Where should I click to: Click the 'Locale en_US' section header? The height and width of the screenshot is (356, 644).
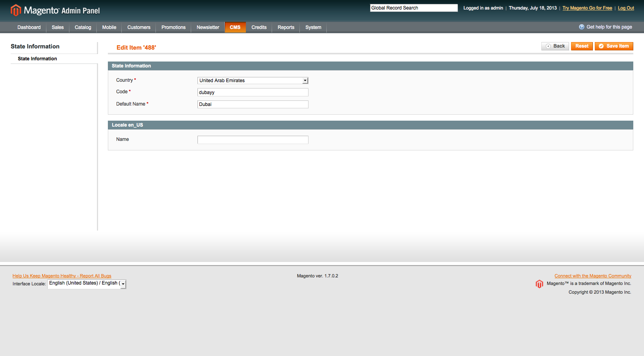(x=370, y=125)
